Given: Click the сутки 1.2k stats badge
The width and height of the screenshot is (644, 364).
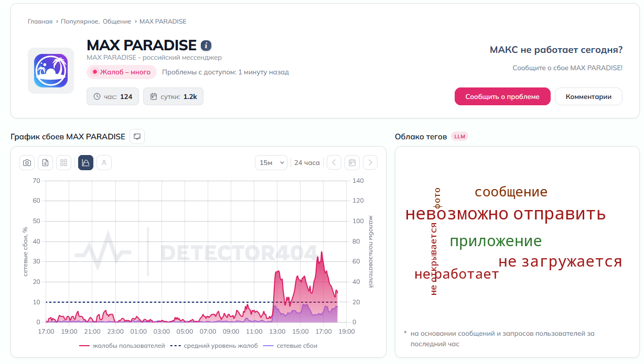Looking at the screenshot, I should pos(173,96).
